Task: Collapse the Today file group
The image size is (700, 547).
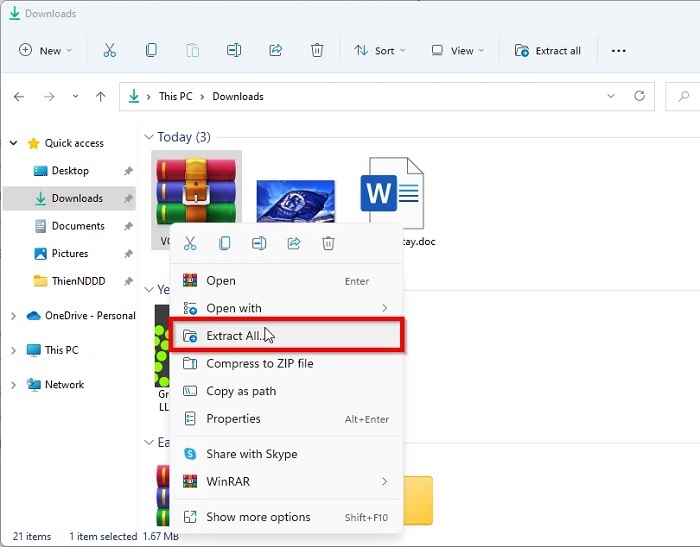Action: coord(149,137)
